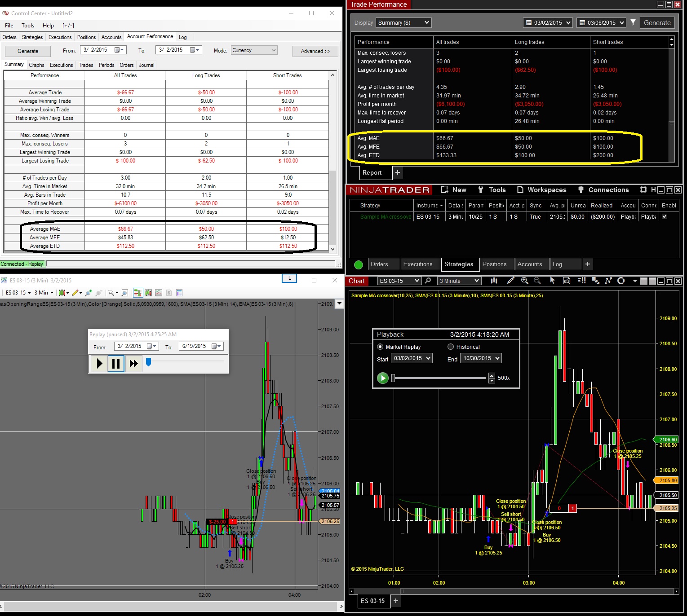The image size is (687, 616).
Task: Fast forward the Replay in light chart
Action: tap(133, 364)
